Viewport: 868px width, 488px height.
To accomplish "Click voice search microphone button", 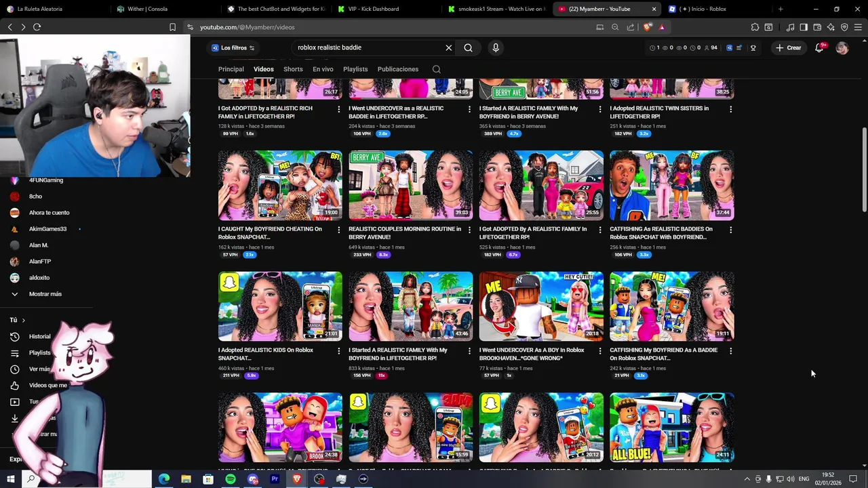I will (x=496, y=47).
